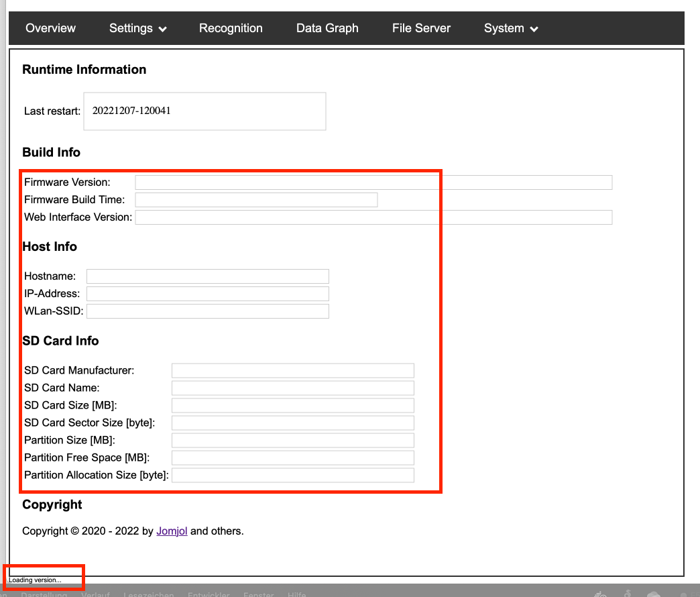Follow the Jomjol link
The image size is (700, 597).
(172, 531)
